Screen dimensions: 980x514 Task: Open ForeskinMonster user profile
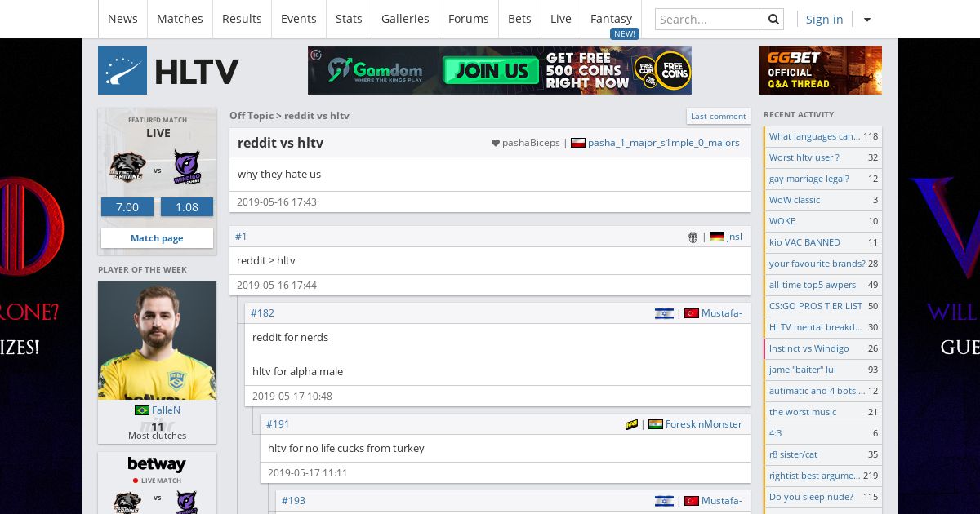click(x=704, y=424)
